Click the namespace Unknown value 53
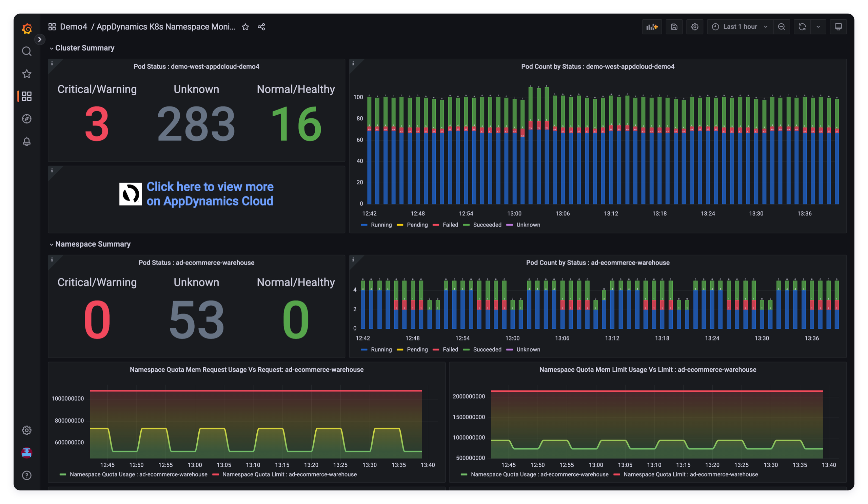The width and height of the screenshot is (868, 504). pyautogui.click(x=196, y=320)
